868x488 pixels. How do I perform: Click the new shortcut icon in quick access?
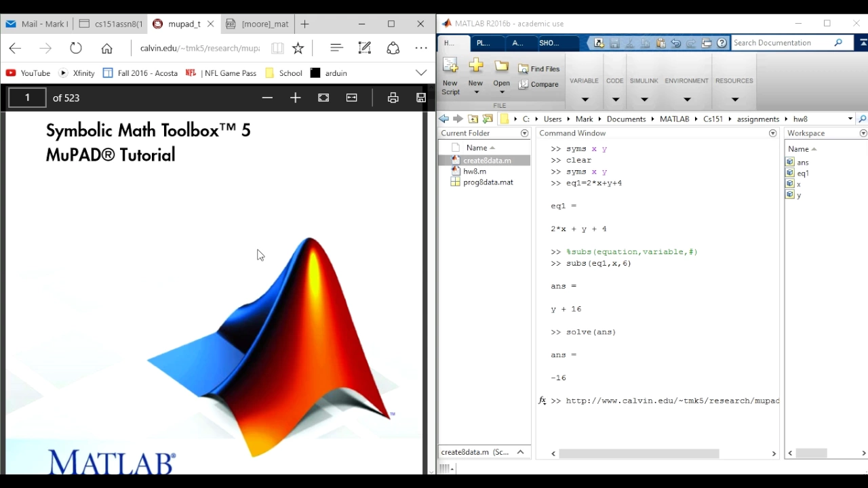coord(599,43)
